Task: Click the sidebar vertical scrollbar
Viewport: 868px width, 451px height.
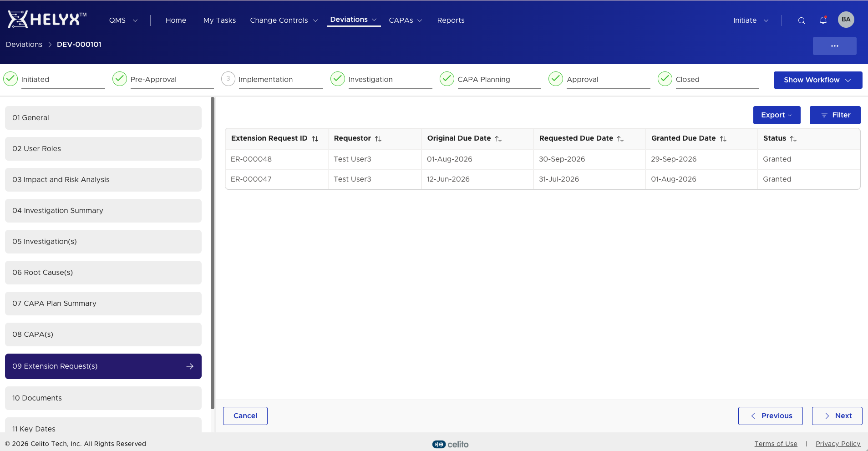Action: [213, 253]
